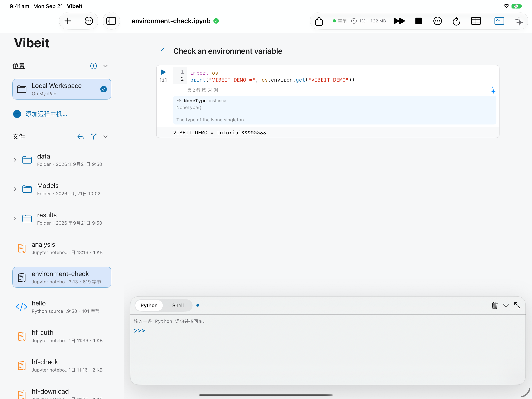
Task: Open the hello Python source file
Action: pos(62,307)
